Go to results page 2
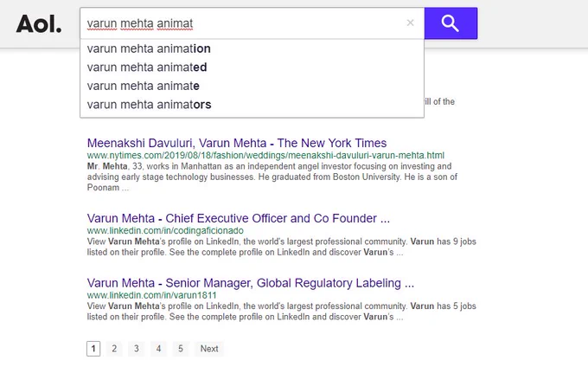Viewport: 588px width, 367px height. pyautogui.click(x=114, y=349)
